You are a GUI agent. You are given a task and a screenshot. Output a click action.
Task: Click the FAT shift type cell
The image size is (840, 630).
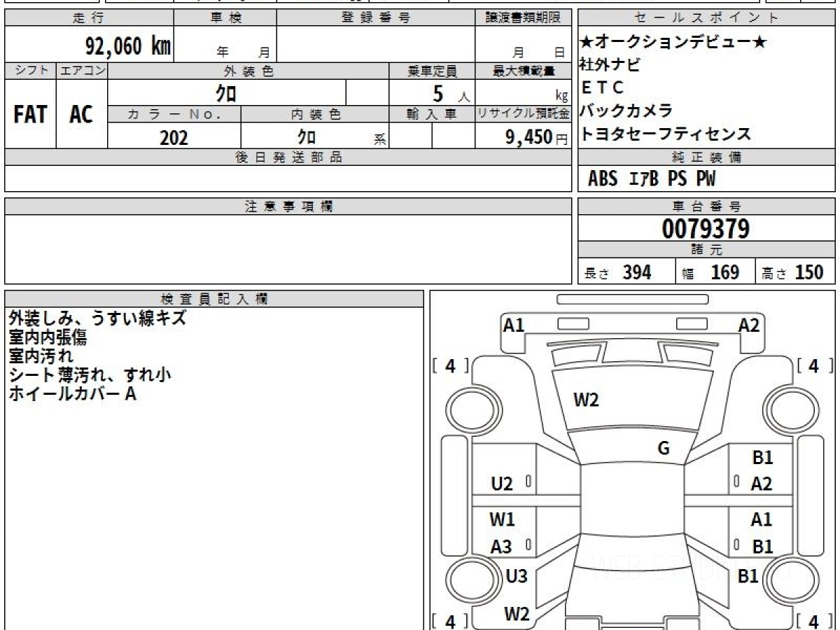click(x=30, y=114)
